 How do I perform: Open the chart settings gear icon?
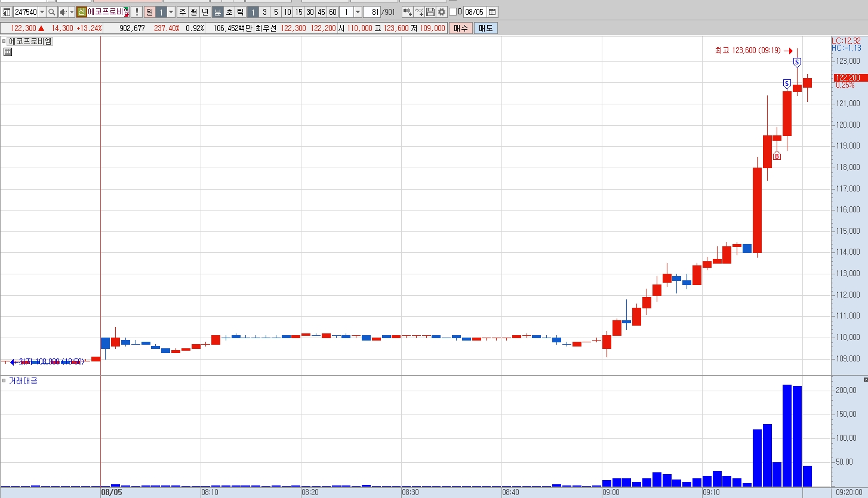click(442, 12)
